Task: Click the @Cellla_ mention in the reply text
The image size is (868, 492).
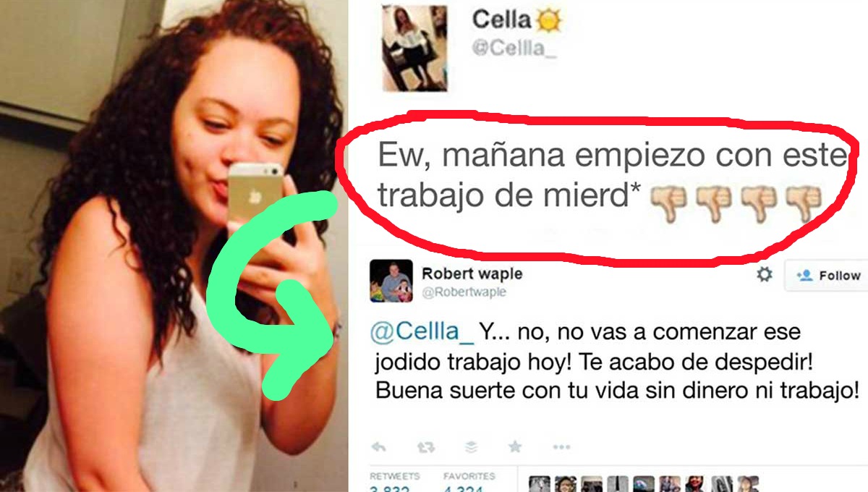Action: pos(422,333)
